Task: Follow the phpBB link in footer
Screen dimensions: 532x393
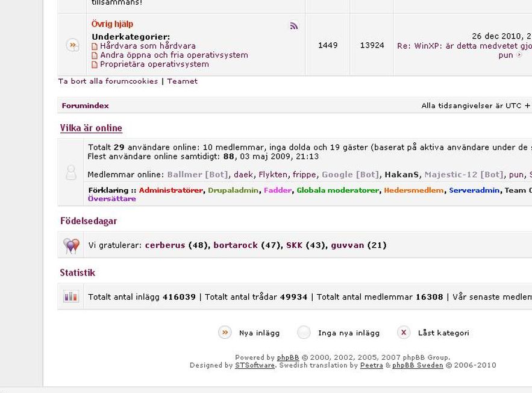Action: [288, 357]
